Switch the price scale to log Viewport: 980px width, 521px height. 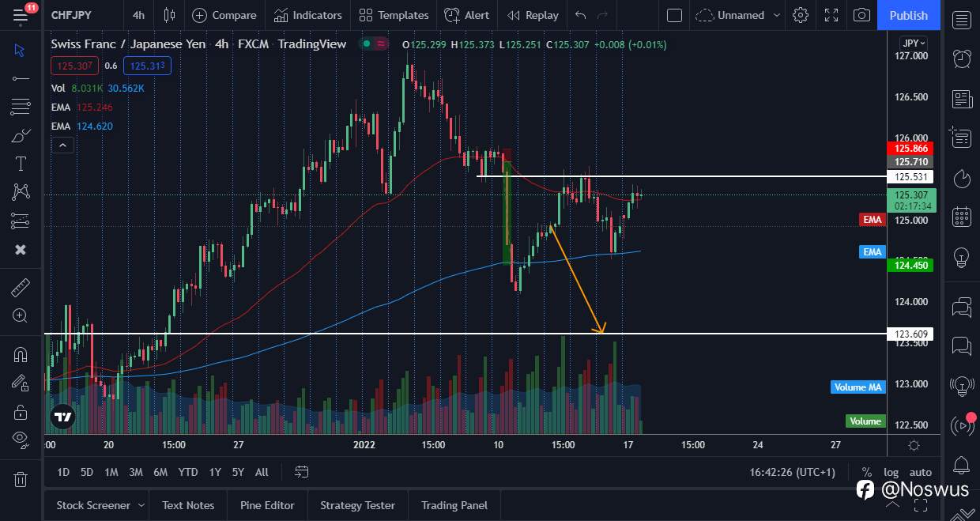pos(891,472)
